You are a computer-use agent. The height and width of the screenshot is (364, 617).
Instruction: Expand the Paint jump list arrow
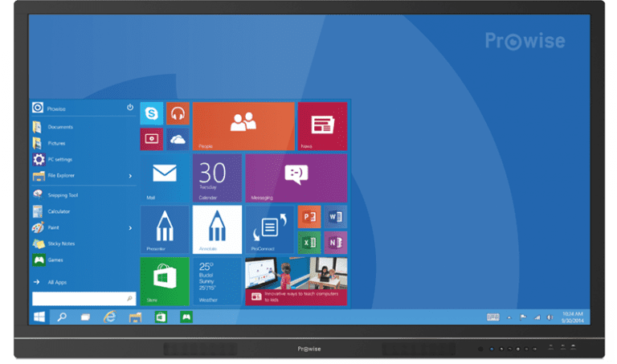130,228
